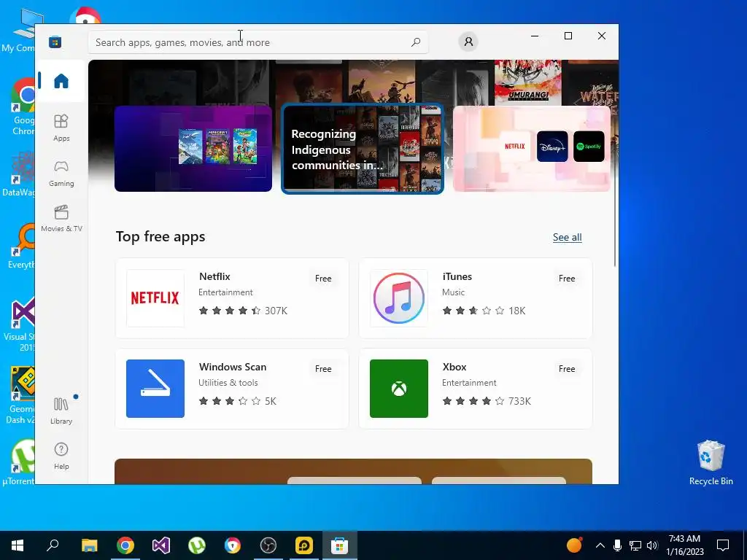Open the Apps section in sidebar
Image resolution: width=747 pixels, height=560 pixels.
point(61,128)
